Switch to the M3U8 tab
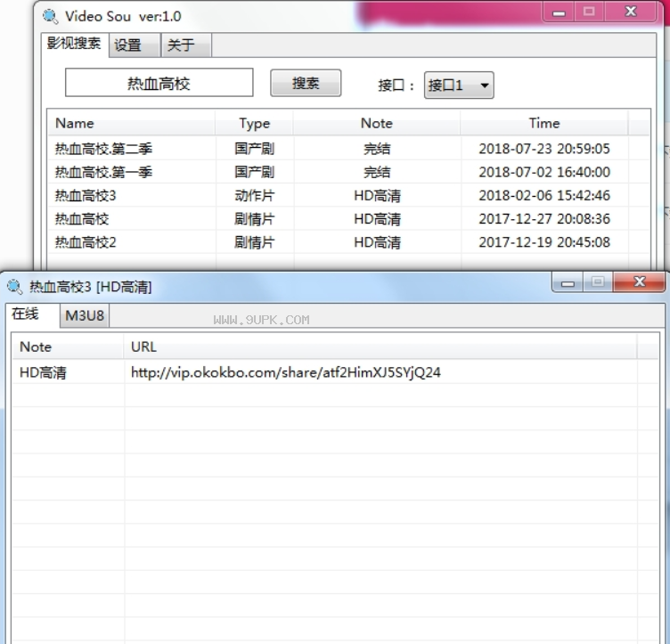670x644 pixels. [85, 315]
